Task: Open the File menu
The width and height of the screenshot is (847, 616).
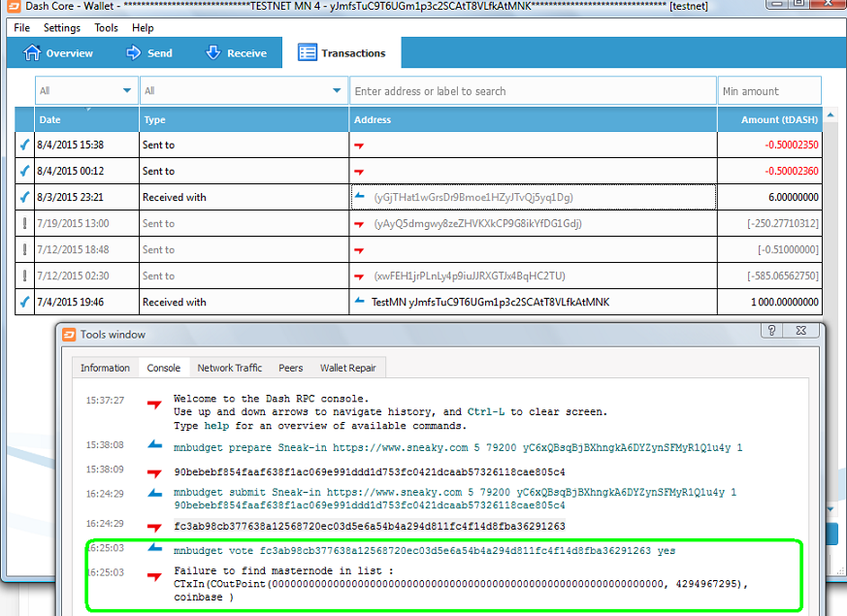Action: (x=21, y=27)
